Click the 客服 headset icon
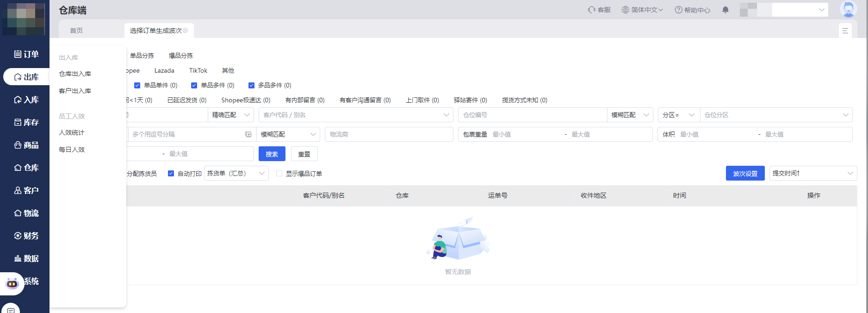This screenshot has height=313, width=868. [591, 10]
